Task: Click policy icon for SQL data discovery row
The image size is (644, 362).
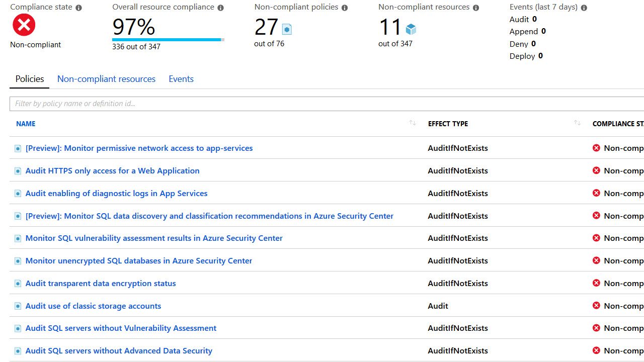Action: click(18, 216)
